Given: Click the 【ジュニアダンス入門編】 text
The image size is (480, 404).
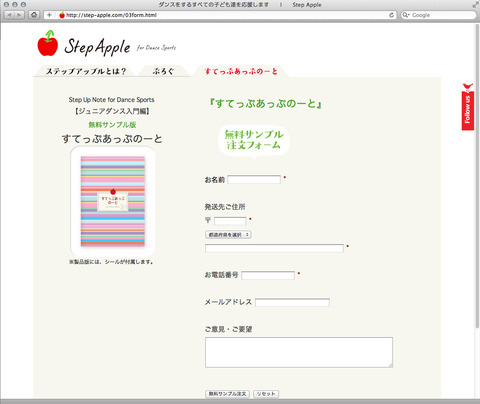Looking at the screenshot, I should click(x=112, y=111).
